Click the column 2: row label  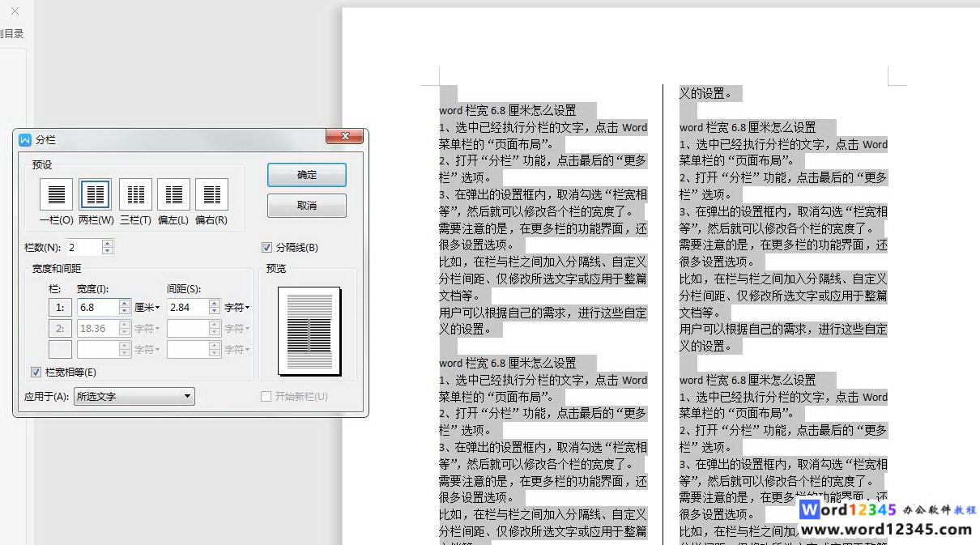tap(60, 329)
